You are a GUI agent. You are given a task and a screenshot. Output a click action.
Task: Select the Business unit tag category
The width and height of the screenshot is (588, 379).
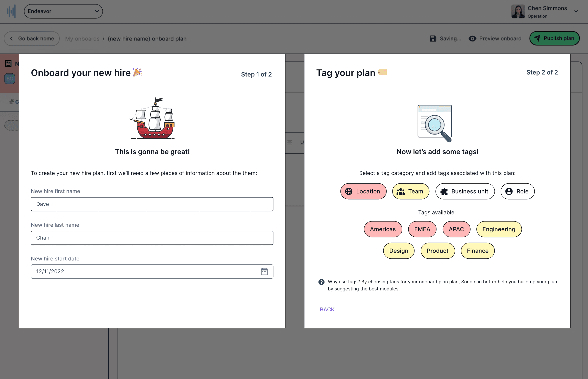pyautogui.click(x=465, y=191)
